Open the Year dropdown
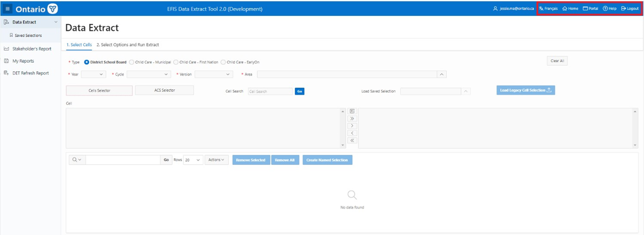 tap(93, 74)
